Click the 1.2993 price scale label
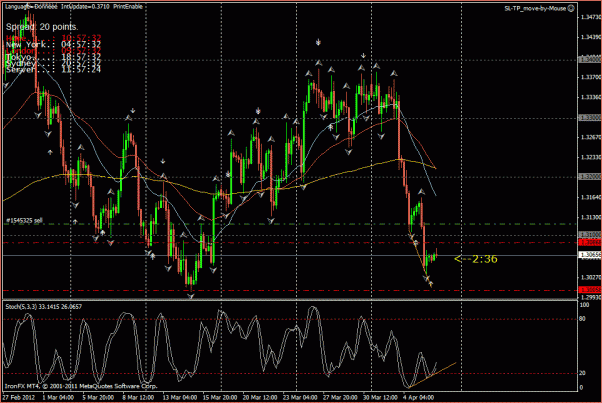 point(591,297)
